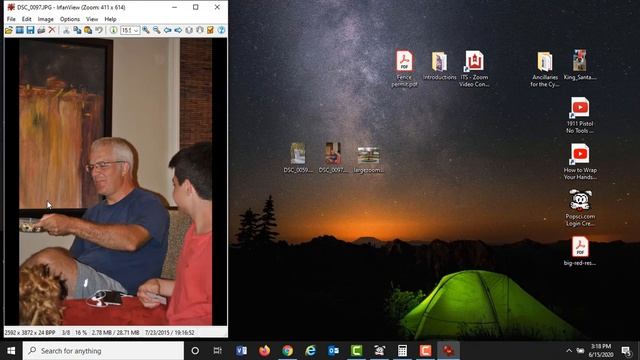This screenshot has width=640, height=360.
Task: Click the next page icon in toolbar
Action: tap(200, 30)
